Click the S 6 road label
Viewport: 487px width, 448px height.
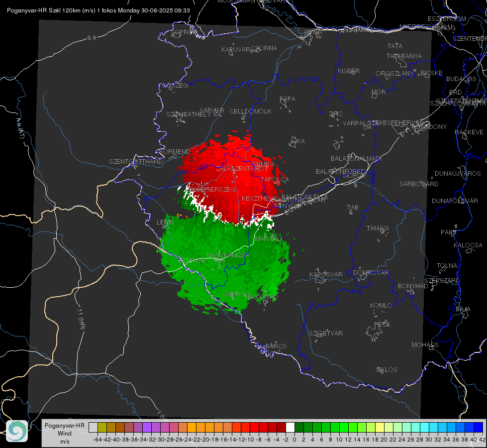92,38
